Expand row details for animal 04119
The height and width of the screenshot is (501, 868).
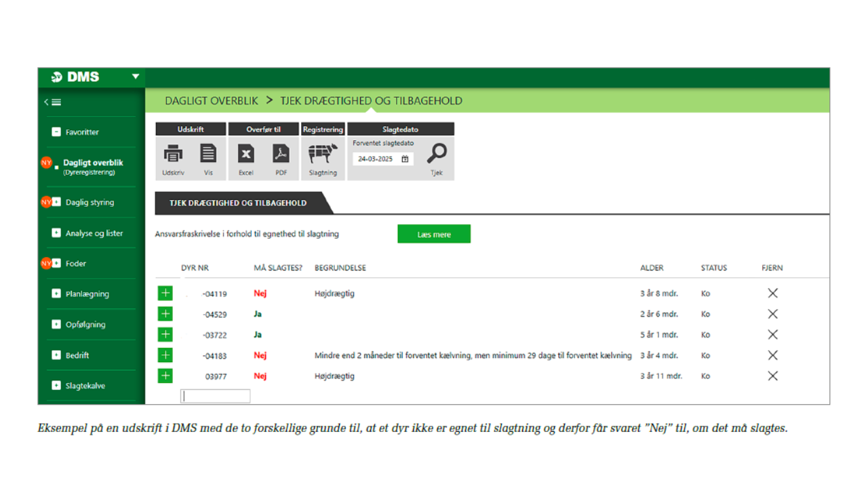click(x=165, y=293)
